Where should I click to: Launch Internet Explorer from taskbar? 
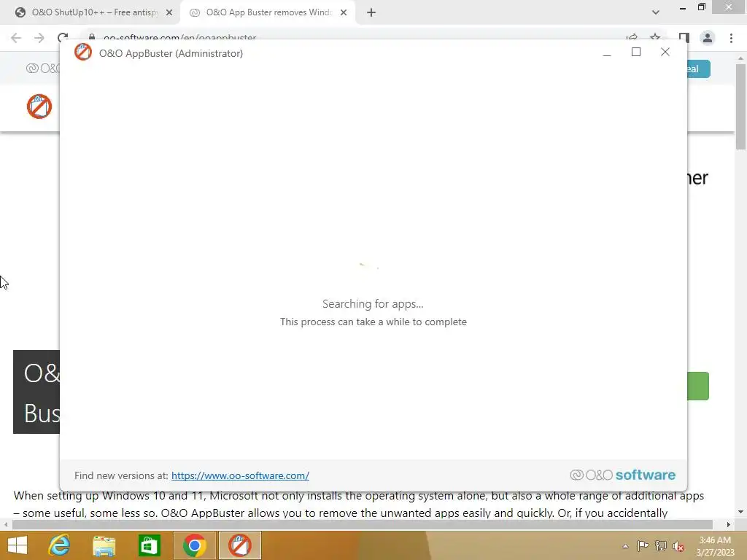59,545
